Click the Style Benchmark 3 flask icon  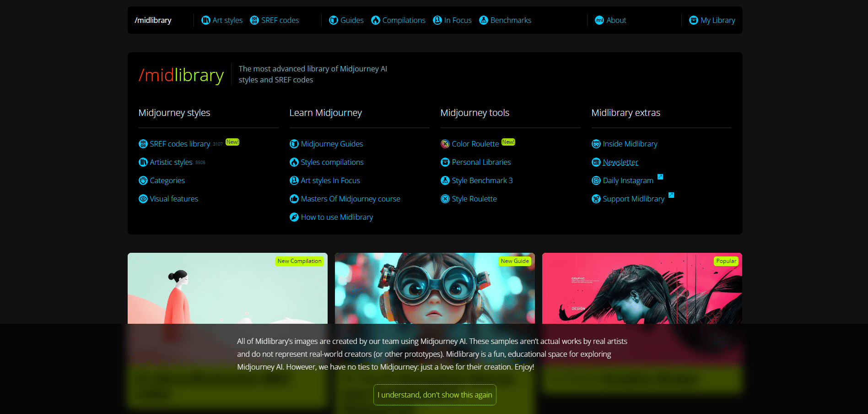pyautogui.click(x=445, y=180)
